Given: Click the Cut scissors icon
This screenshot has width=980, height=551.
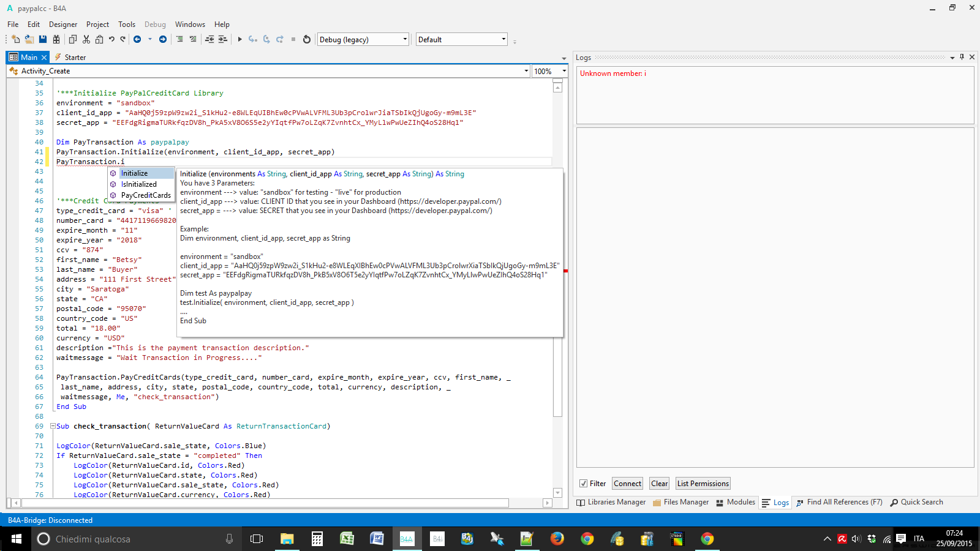Looking at the screenshot, I should click(x=86, y=39).
